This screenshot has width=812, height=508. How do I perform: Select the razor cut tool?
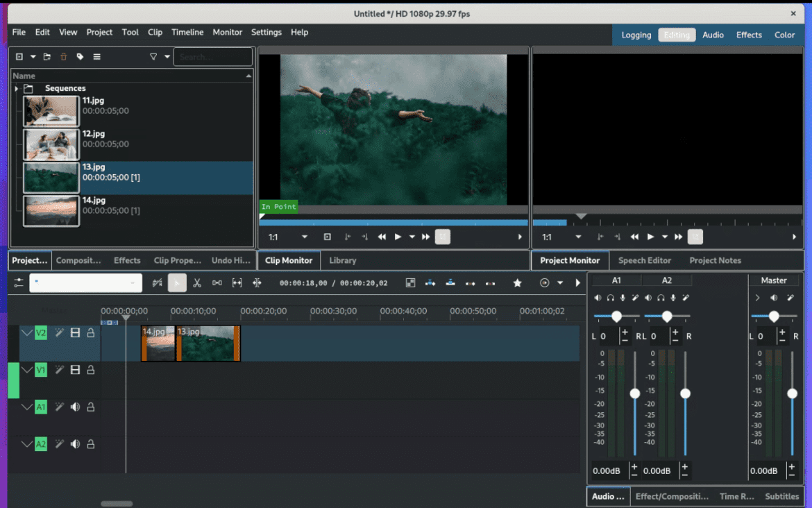[196, 282]
